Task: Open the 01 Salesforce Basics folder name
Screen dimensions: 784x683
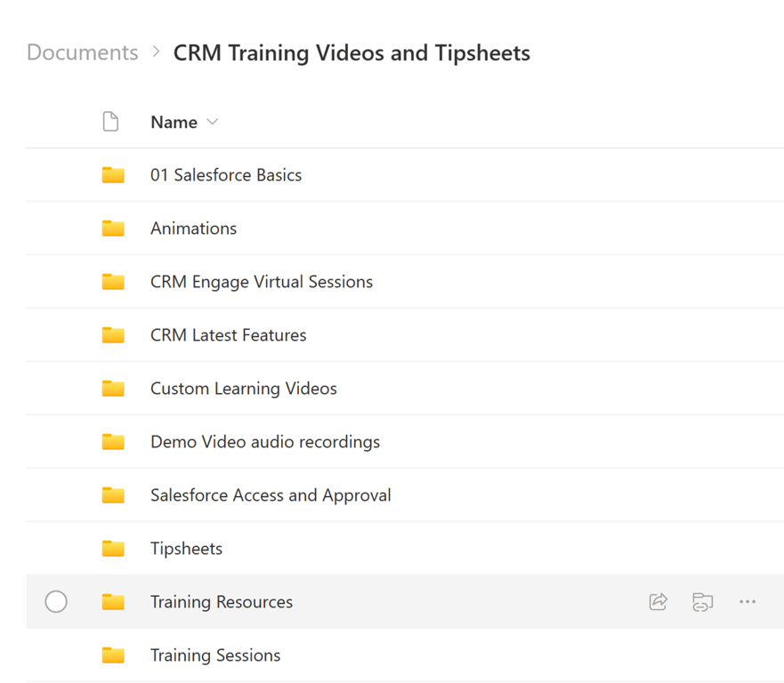Action: point(226,175)
